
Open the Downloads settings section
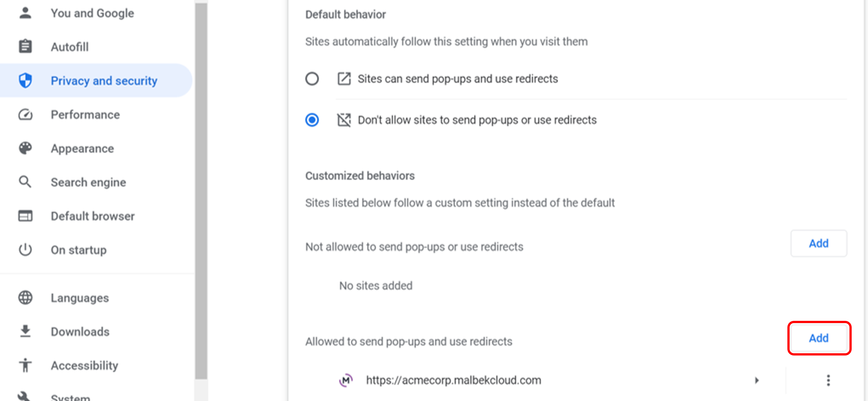(80, 331)
